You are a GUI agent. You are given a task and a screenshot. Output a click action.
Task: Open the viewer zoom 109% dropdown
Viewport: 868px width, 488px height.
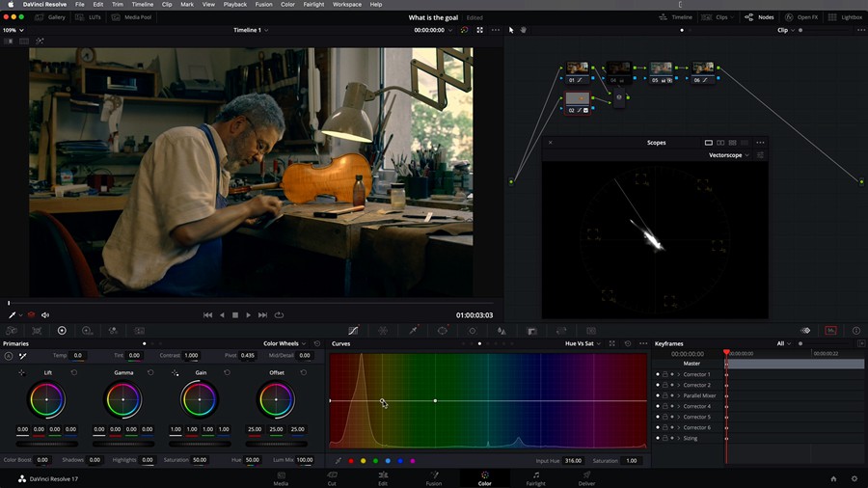14,30
